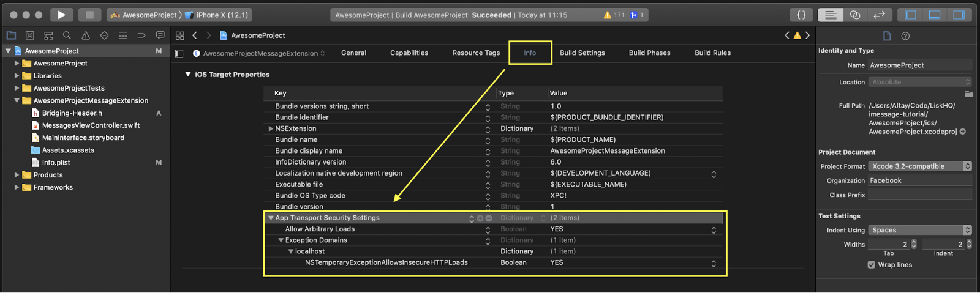This screenshot has height=293, width=980.
Task: Collapse the Exception Domains dictionary
Action: [x=281, y=240]
